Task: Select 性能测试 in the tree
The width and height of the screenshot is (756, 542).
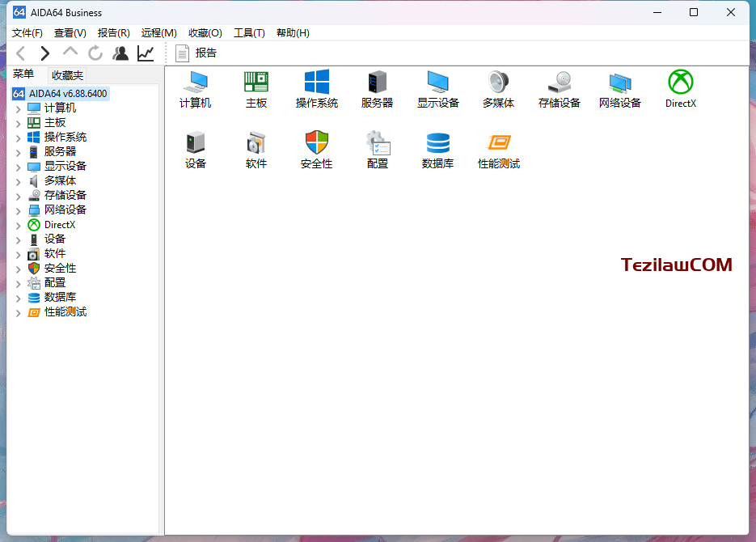Action: [x=65, y=312]
